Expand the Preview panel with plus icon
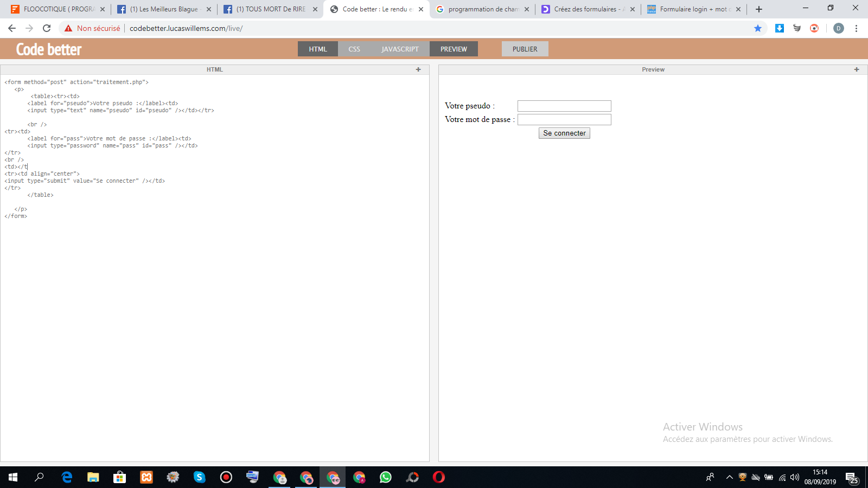The width and height of the screenshot is (868, 488). pyautogui.click(x=857, y=69)
